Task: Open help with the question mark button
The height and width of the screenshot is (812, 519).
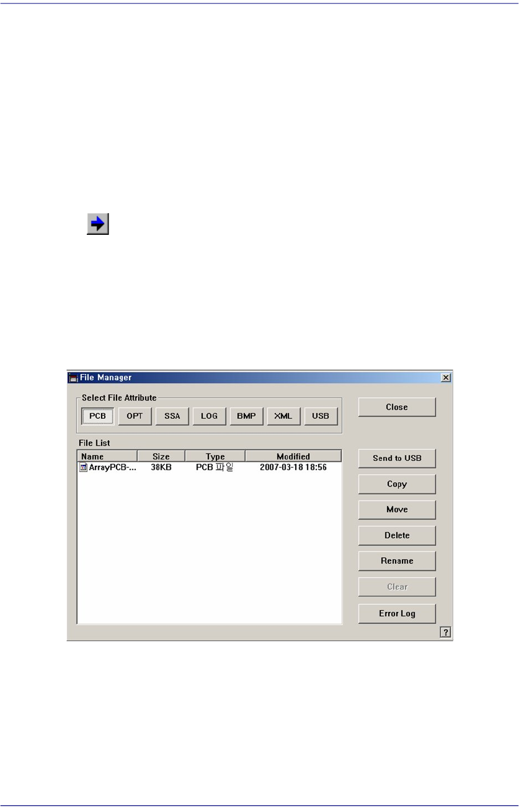Action: click(x=445, y=632)
